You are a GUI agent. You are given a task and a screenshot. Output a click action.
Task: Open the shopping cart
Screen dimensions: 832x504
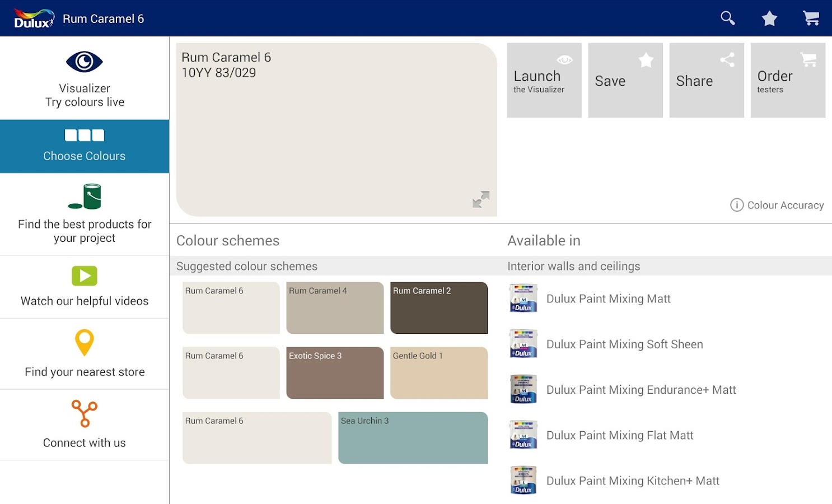[x=811, y=18]
